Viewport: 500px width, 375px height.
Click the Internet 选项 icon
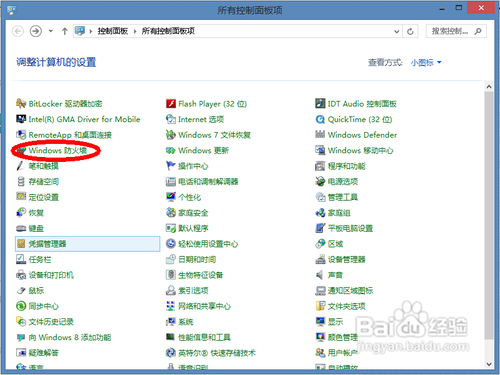point(171,119)
